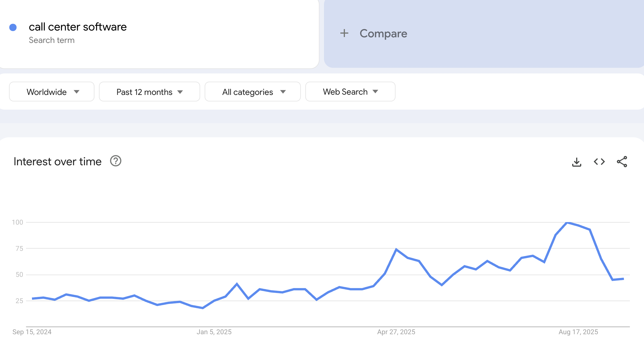This screenshot has height=352, width=644.
Task: Click the blue dot beside call center software
Action: (x=13, y=27)
